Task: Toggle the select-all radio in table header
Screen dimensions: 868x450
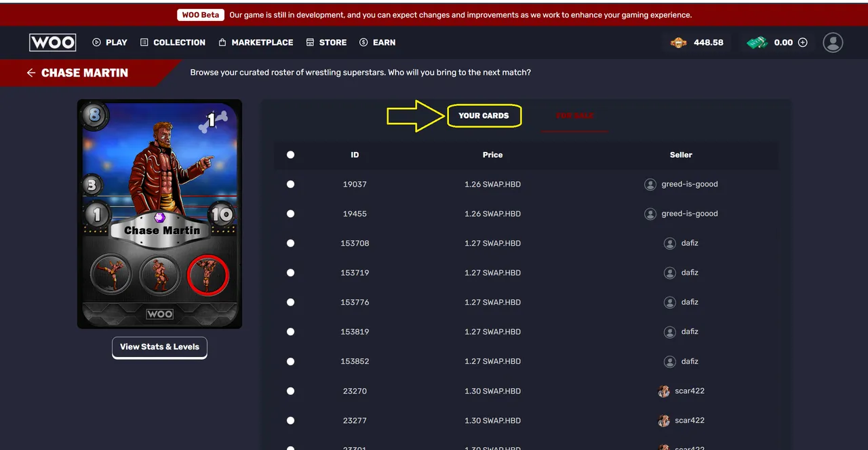Action: pos(290,155)
